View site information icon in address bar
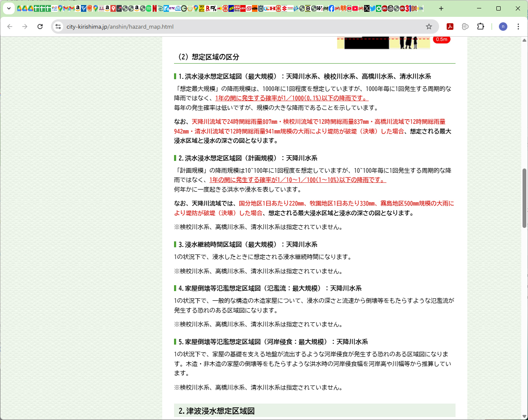 coord(58,27)
